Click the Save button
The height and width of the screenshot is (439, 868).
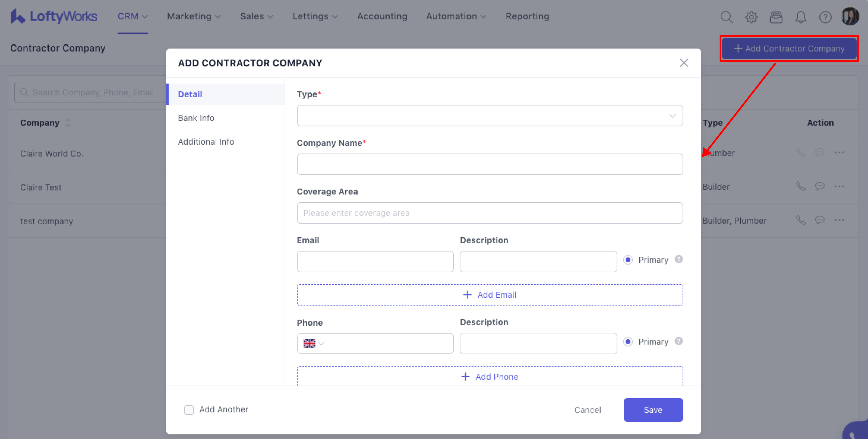(x=653, y=410)
